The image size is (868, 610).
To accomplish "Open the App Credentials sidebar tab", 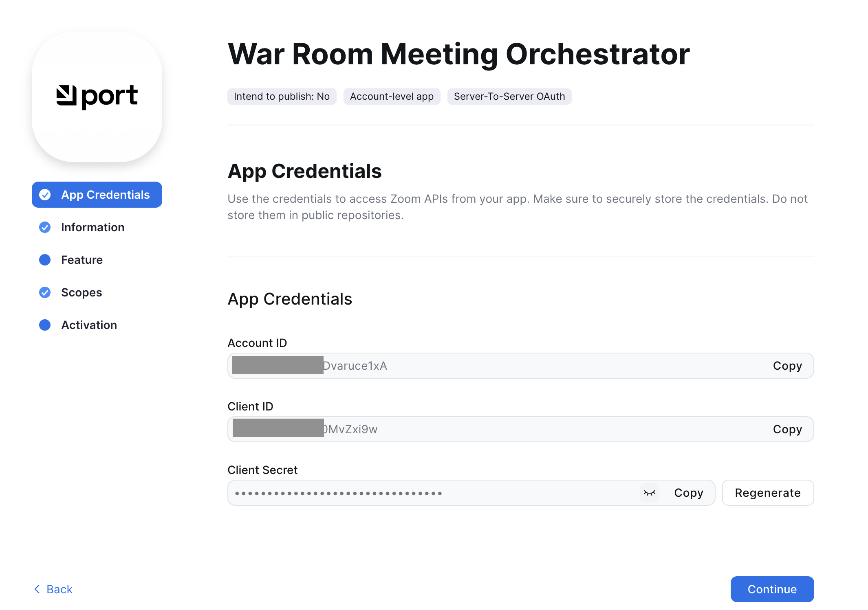I will point(105,195).
